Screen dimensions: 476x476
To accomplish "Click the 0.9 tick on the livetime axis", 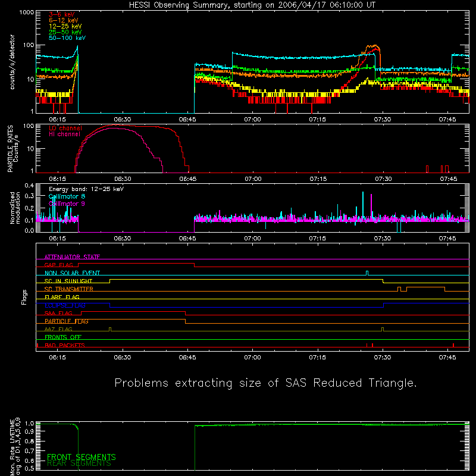I will pyautogui.click(x=29, y=432).
